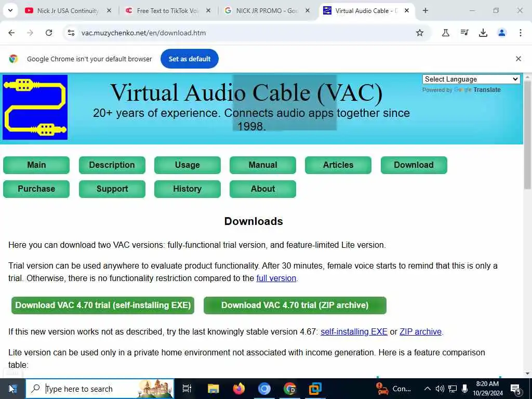The width and height of the screenshot is (532, 399).
Task: Click the microphone tray icon
Action: [x=465, y=389]
